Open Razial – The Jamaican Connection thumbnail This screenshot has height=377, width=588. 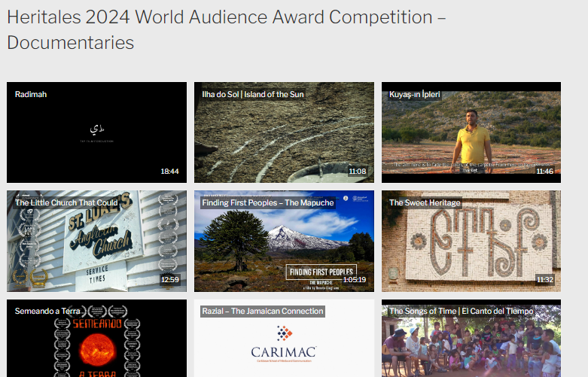point(284,338)
